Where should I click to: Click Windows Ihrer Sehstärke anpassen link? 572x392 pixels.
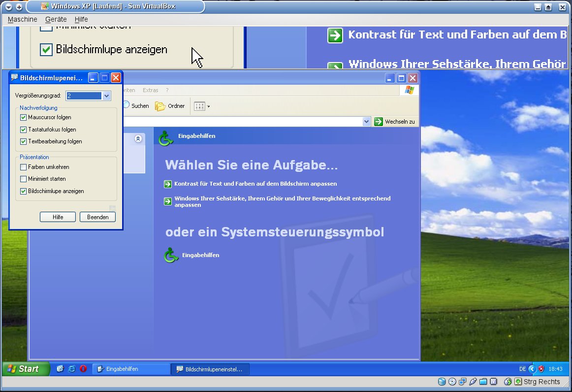283,201
